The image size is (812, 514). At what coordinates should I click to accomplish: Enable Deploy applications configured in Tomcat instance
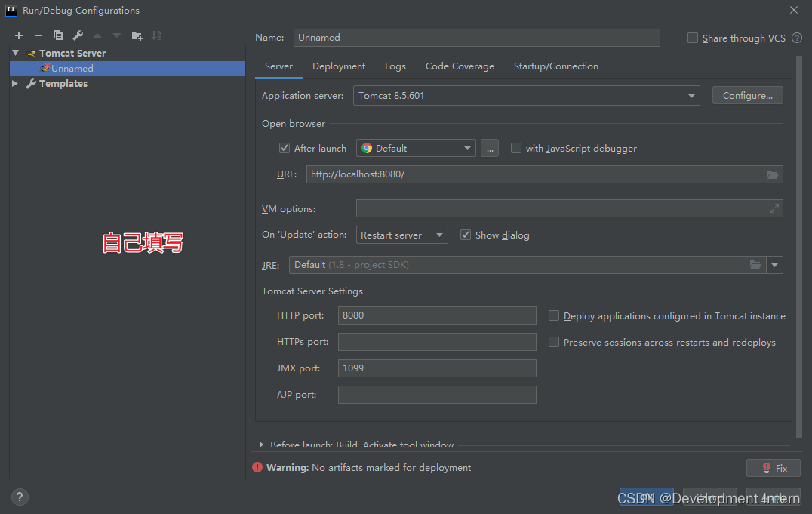pos(554,315)
